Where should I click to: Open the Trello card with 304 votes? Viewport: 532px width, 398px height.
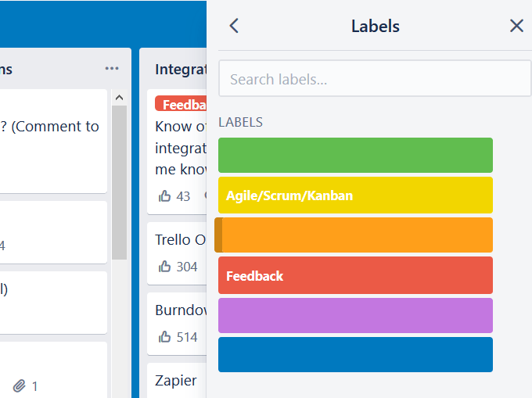177,253
